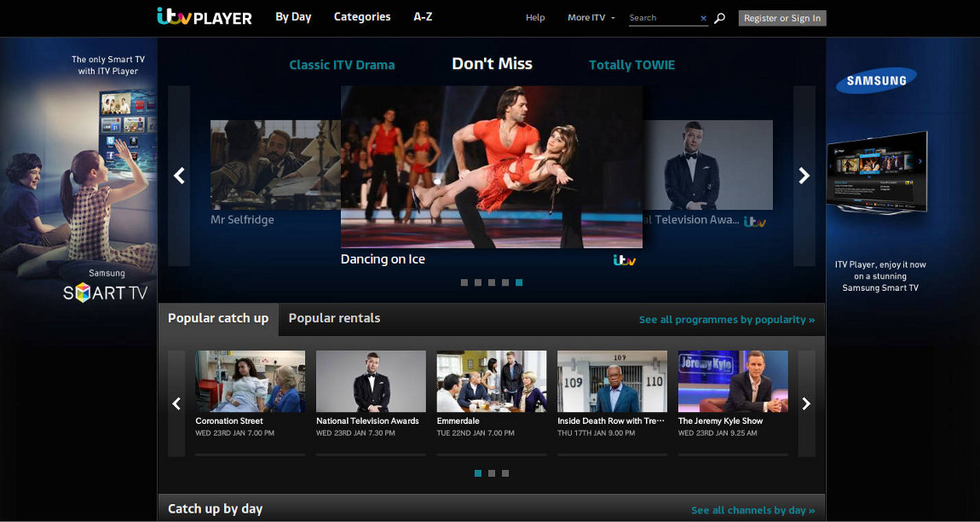Click the 'WED 23RD JAN 7.00 PM' airing time
The image size is (980, 522).
235,433
